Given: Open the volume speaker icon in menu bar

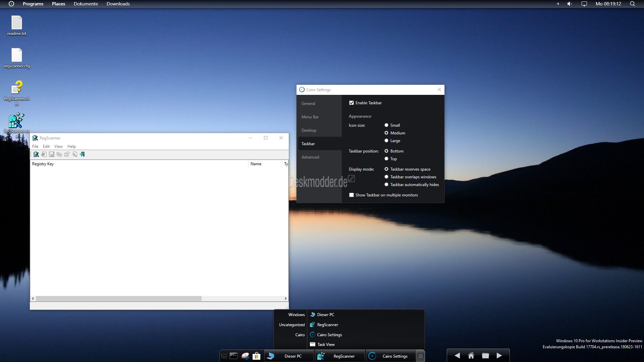Looking at the screenshot, I should (x=570, y=4).
